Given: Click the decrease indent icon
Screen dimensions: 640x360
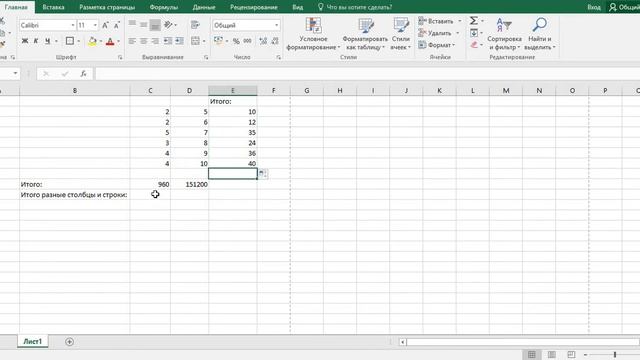Looking at the screenshot, I should click(x=168, y=41).
